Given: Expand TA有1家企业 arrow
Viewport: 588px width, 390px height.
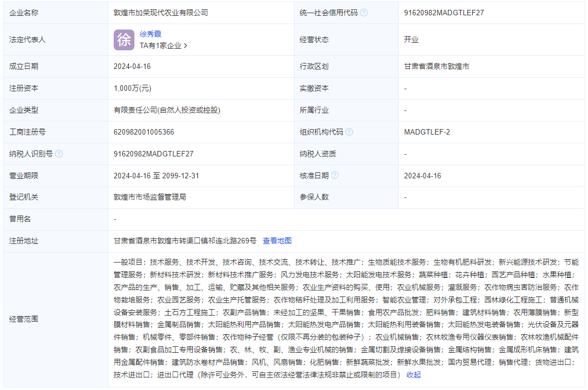Looking at the screenshot, I should tap(186, 46).
